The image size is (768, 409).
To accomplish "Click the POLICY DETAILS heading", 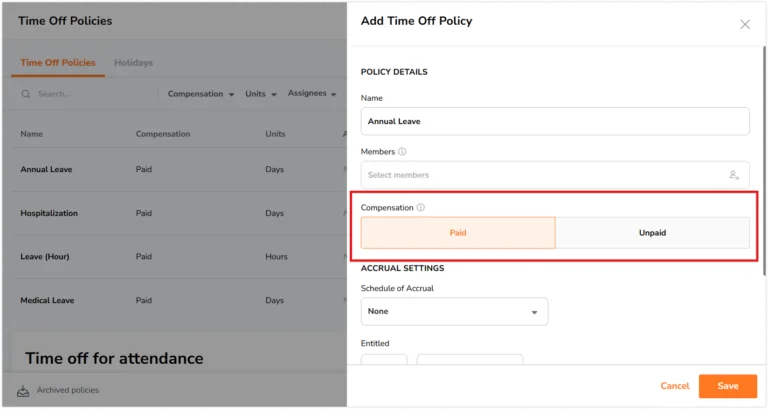I will click(x=394, y=72).
